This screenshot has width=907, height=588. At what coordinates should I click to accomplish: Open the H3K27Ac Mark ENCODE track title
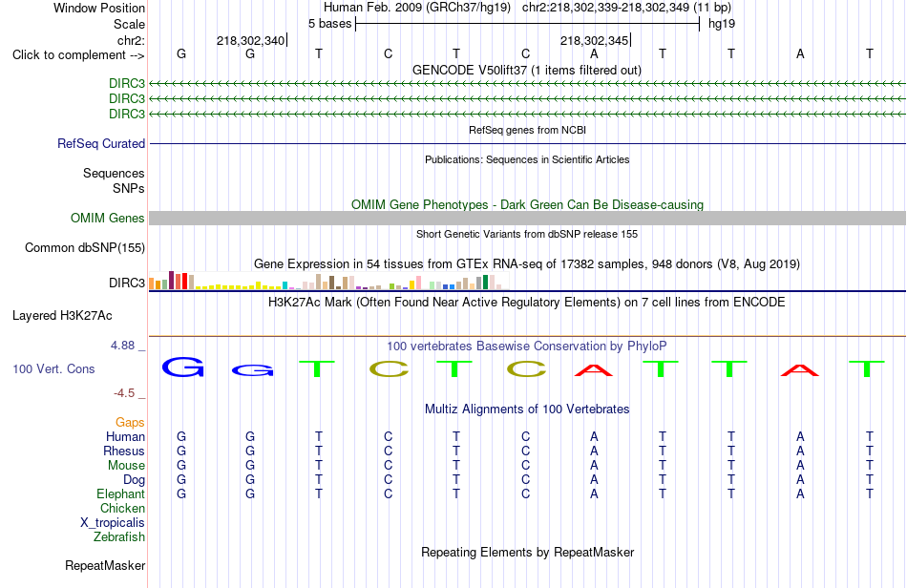coord(526,303)
